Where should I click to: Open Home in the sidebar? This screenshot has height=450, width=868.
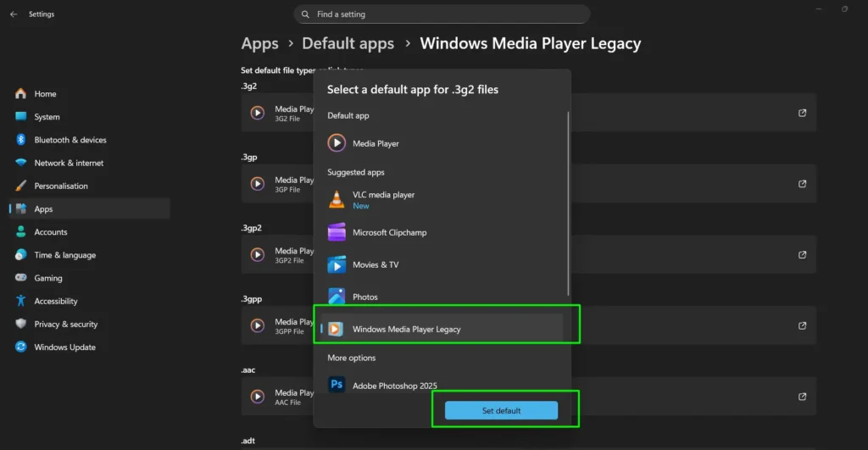(90, 93)
